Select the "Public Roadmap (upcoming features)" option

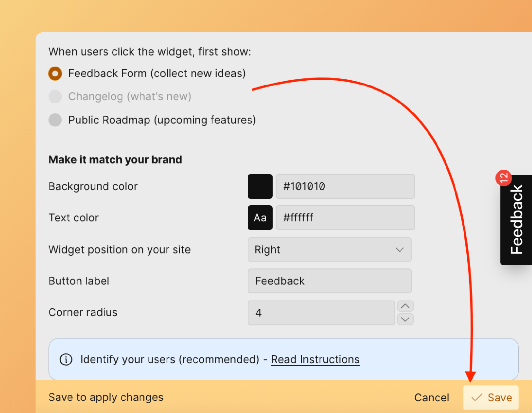click(55, 120)
